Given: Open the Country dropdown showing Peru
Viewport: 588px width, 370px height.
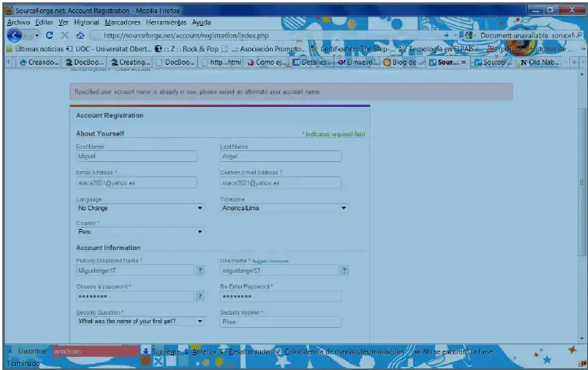Looking at the screenshot, I should pyautogui.click(x=140, y=231).
